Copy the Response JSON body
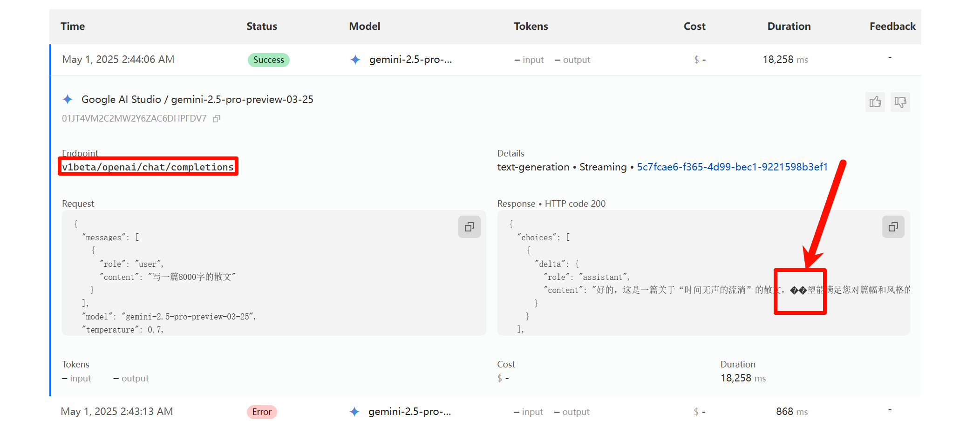 pos(893,227)
